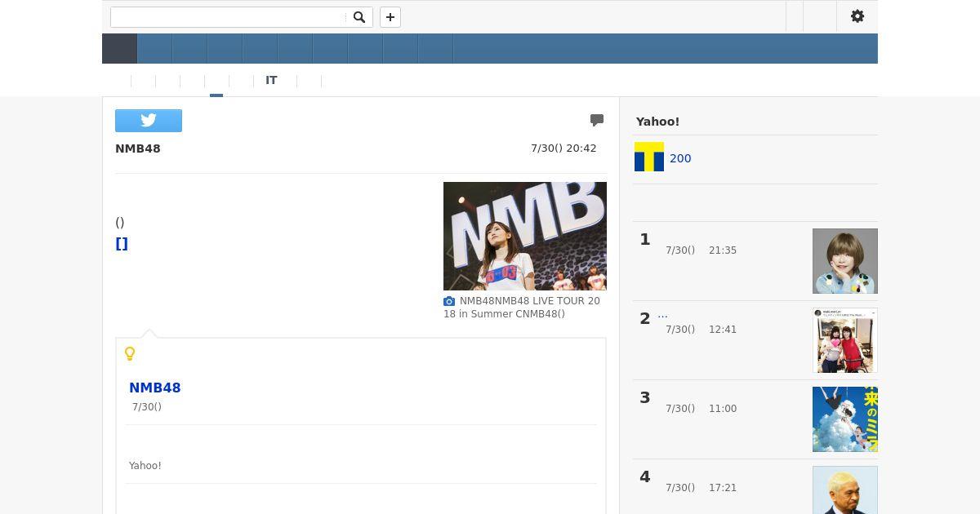Screen dimensions: 980x514
Task: Open the settings gear icon
Action: tap(857, 16)
